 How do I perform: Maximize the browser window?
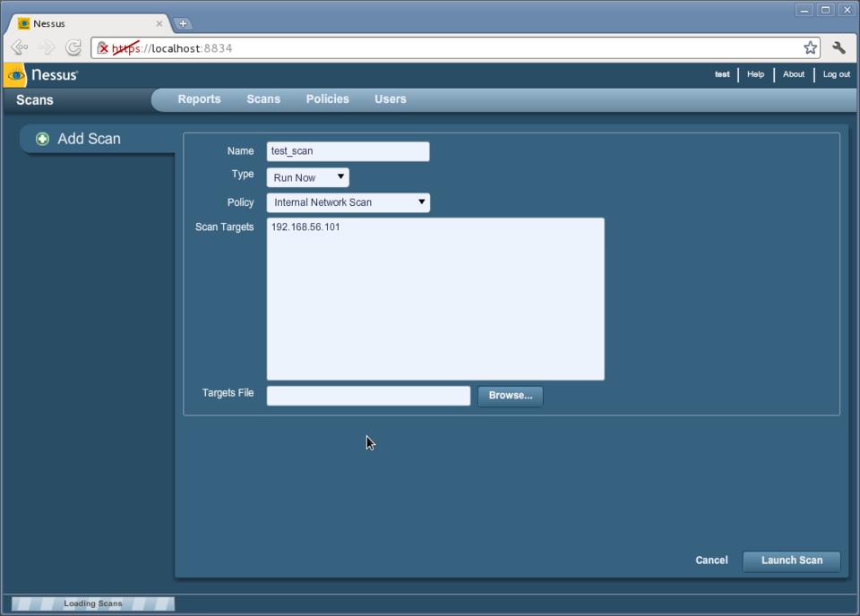(x=825, y=11)
